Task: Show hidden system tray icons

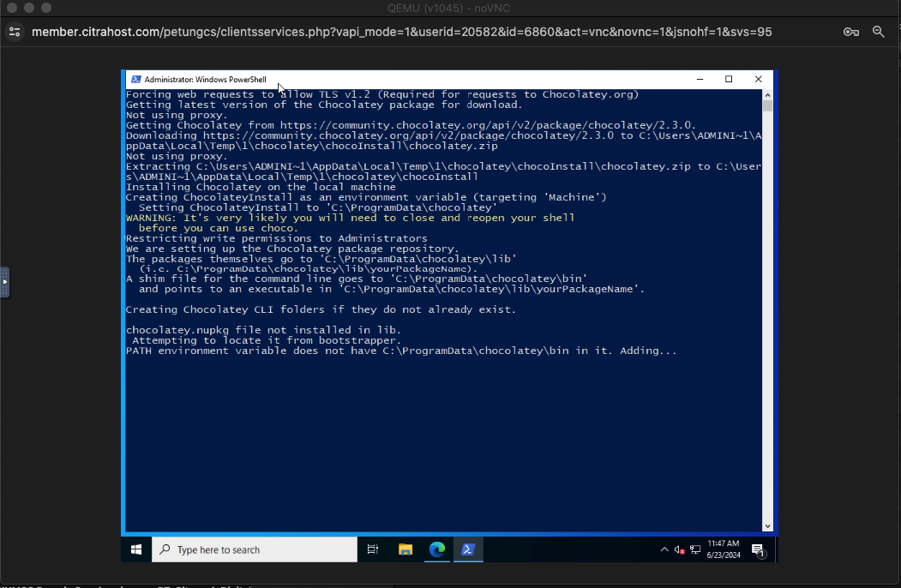Action: pos(664,549)
